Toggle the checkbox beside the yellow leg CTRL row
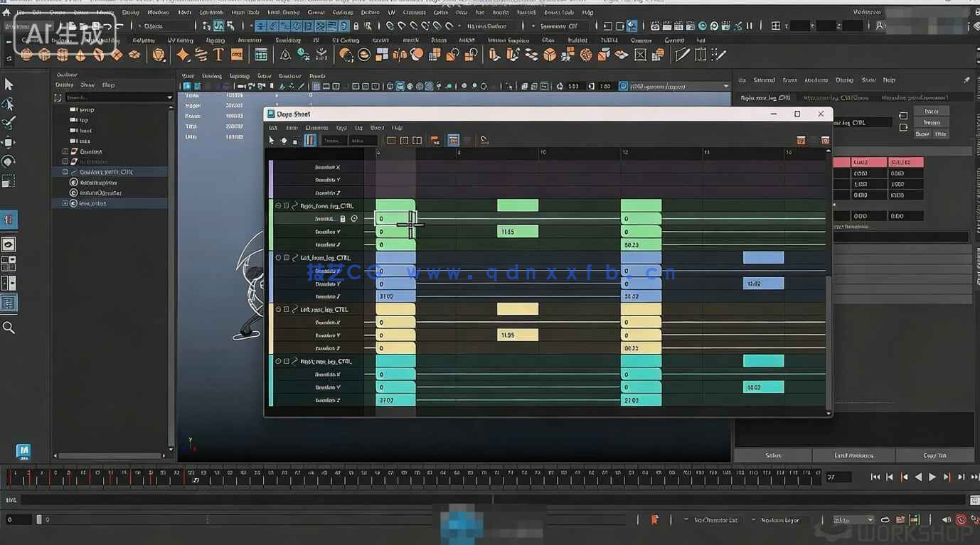This screenshot has height=545, width=980. pyautogui.click(x=287, y=310)
